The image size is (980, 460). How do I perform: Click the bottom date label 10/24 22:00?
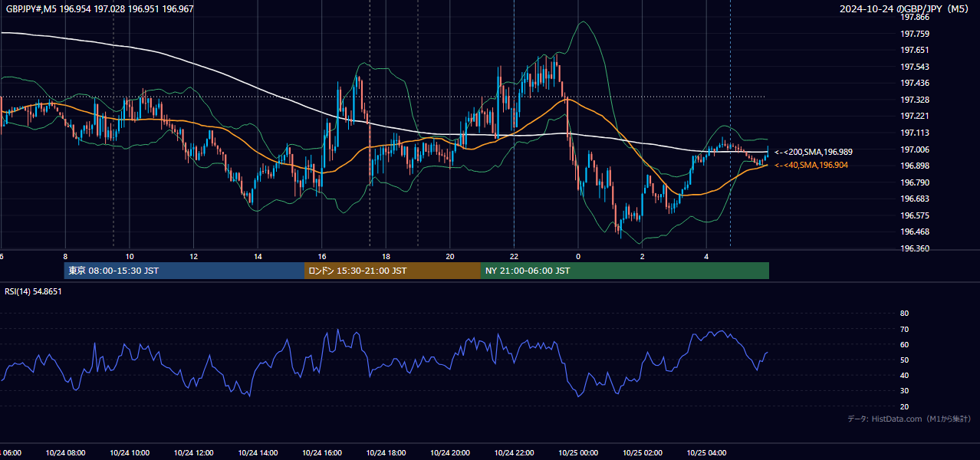point(514,453)
